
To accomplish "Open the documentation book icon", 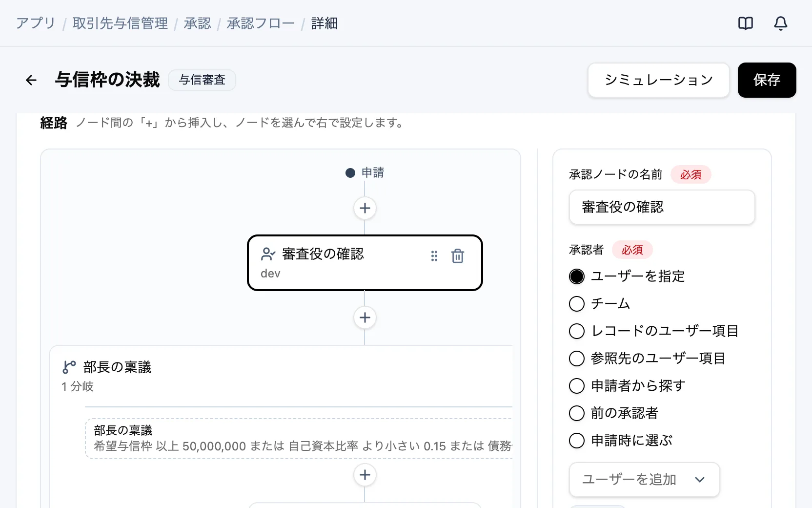I will pyautogui.click(x=746, y=23).
